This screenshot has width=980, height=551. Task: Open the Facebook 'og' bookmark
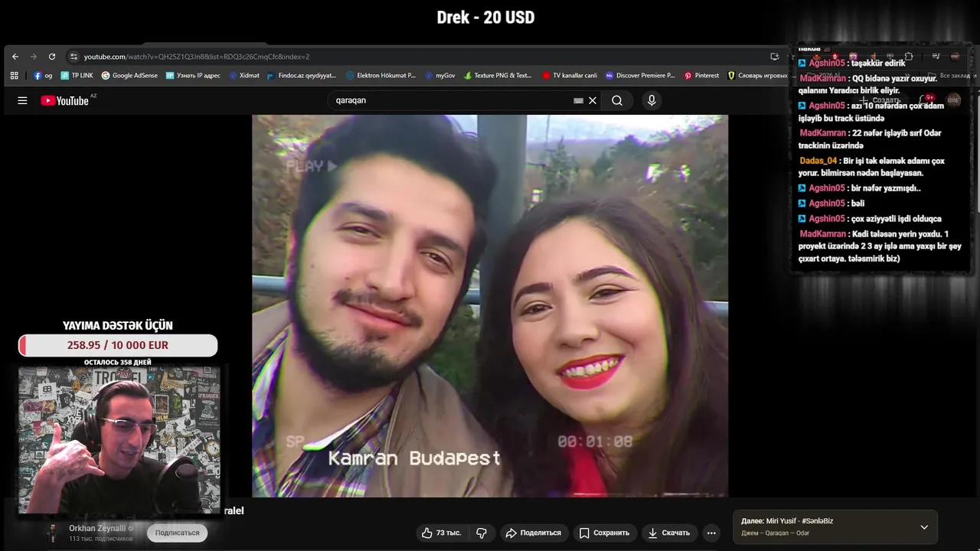(x=43, y=76)
